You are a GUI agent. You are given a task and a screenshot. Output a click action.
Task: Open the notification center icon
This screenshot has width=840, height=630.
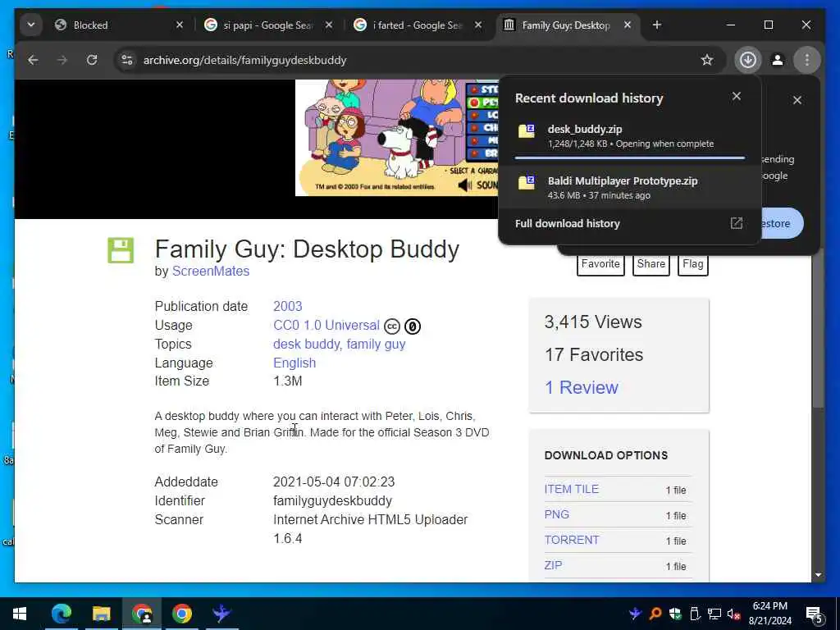tap(815, 614)
